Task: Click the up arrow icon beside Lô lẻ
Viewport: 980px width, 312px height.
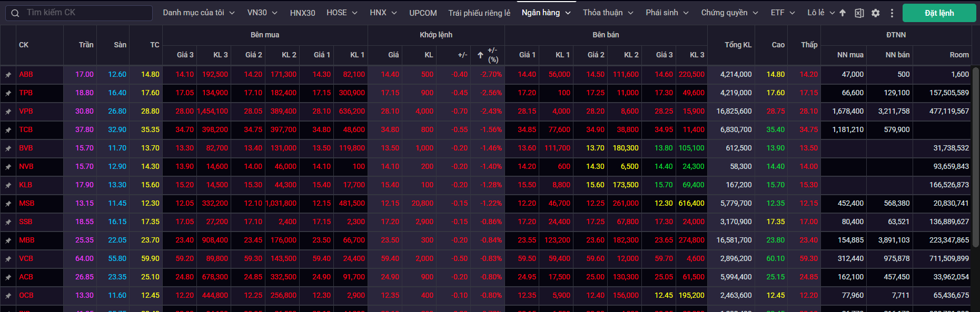Action: 843,13
